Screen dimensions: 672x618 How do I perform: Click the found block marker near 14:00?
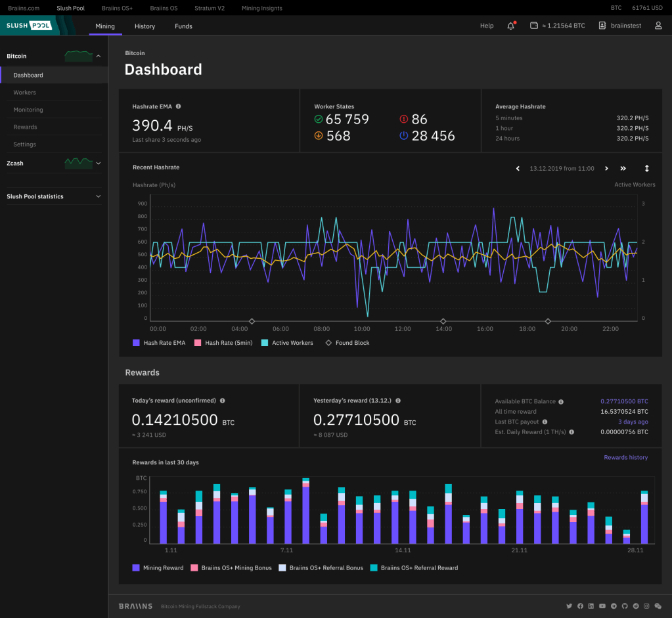443,321
